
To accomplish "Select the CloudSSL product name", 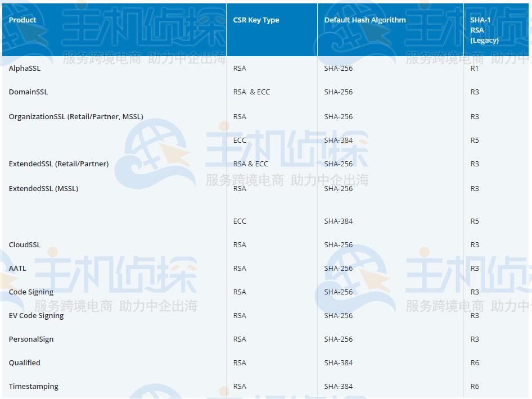I will point(25,244).
